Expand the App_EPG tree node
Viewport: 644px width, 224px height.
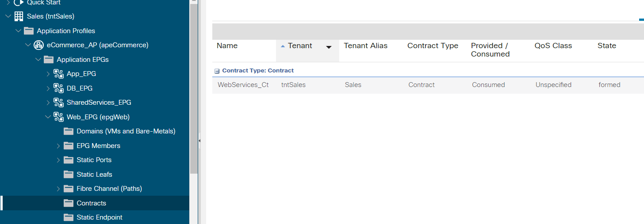(x=48, y=74)
